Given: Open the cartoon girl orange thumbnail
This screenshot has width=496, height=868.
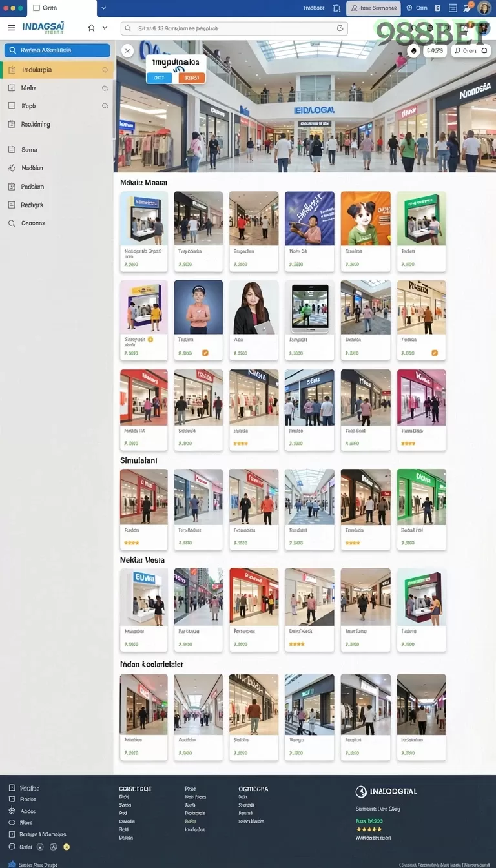Looking at the screenshot, I should click(366, 218).
